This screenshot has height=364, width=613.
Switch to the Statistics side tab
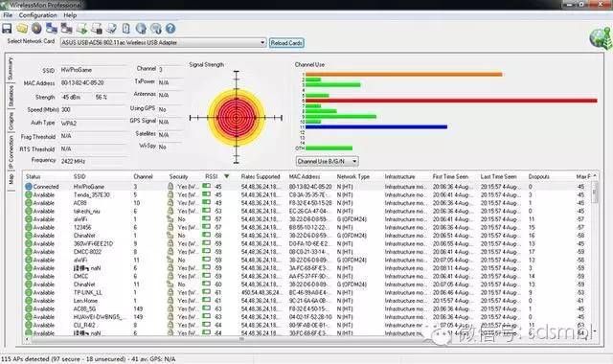pos(11,95)
